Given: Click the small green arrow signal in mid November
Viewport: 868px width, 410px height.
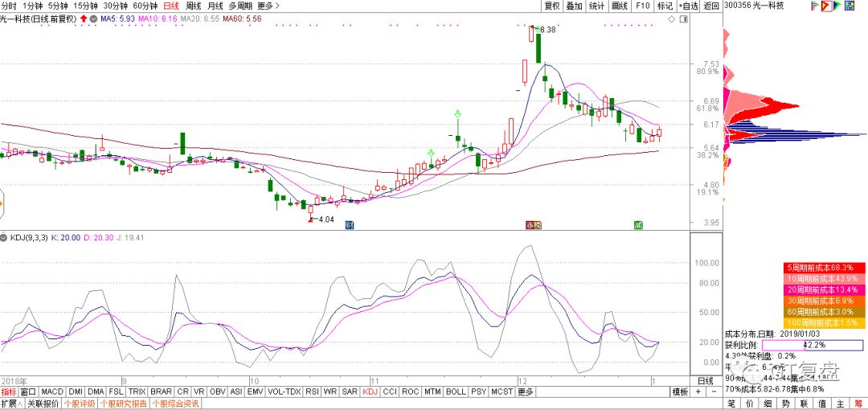Looking at the screenshot, I should [x=431, y=153].
